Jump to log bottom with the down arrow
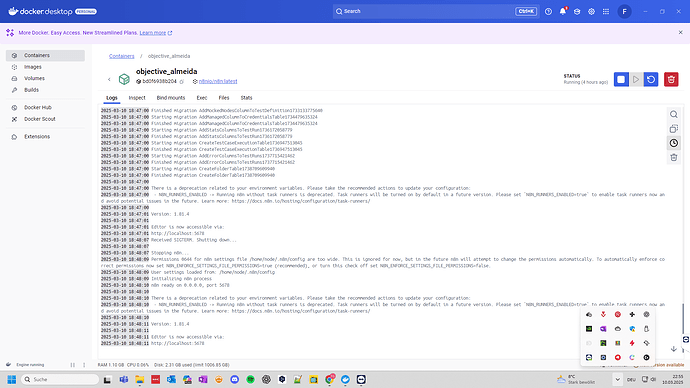Image resolution: width=690 pixels, height=388 pixels. (673, 349)
